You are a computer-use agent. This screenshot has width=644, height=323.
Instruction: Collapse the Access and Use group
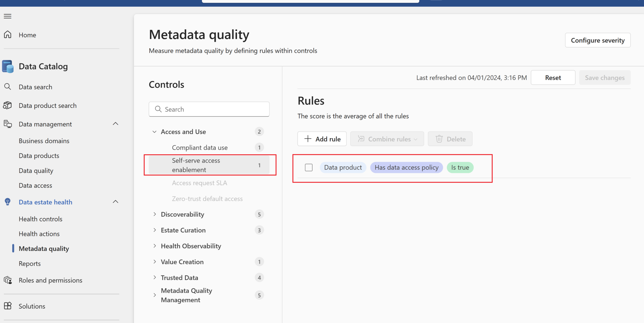(x=154, y=132)
